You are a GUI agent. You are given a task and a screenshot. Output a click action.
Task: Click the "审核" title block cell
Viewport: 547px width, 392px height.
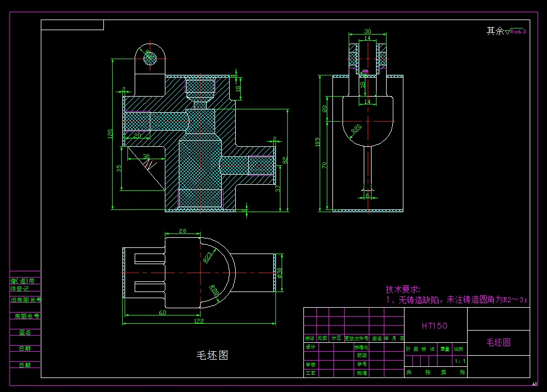pos(311,365)
